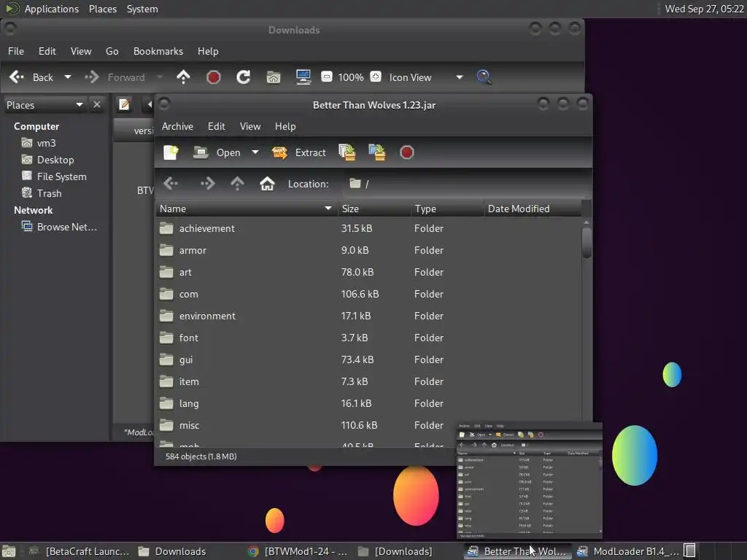Click the Computer icon in Downloads toolbar
This screenshot has width=747, height=560.
(303, 77)
